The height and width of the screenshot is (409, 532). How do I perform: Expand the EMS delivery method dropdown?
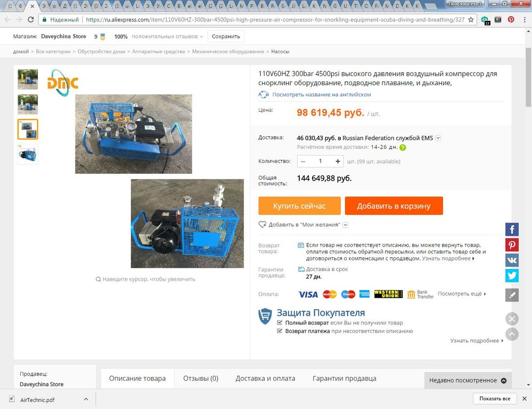438,138
